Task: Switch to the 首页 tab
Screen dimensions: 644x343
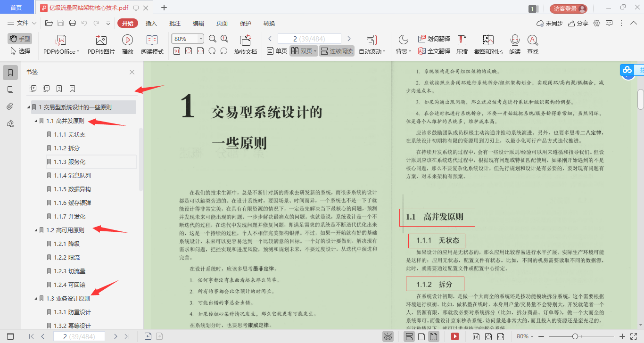Action: pos(17,8)
